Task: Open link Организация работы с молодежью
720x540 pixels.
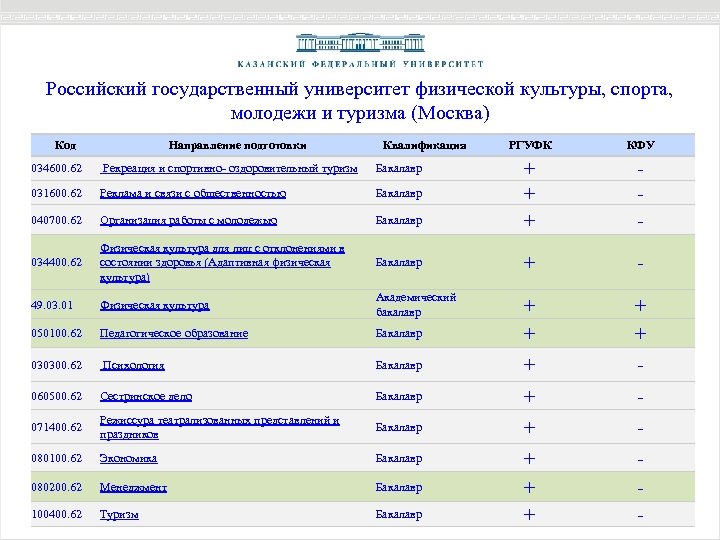Action: point(188,221)
